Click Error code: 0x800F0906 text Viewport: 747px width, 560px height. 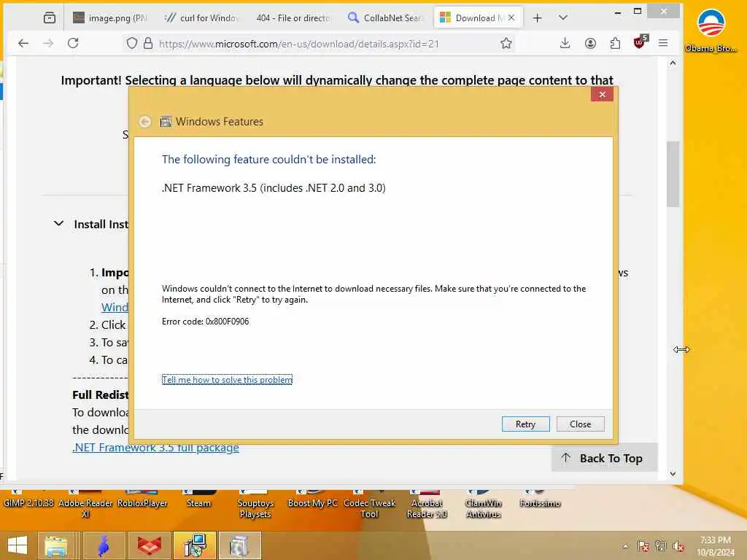point(205,322)
